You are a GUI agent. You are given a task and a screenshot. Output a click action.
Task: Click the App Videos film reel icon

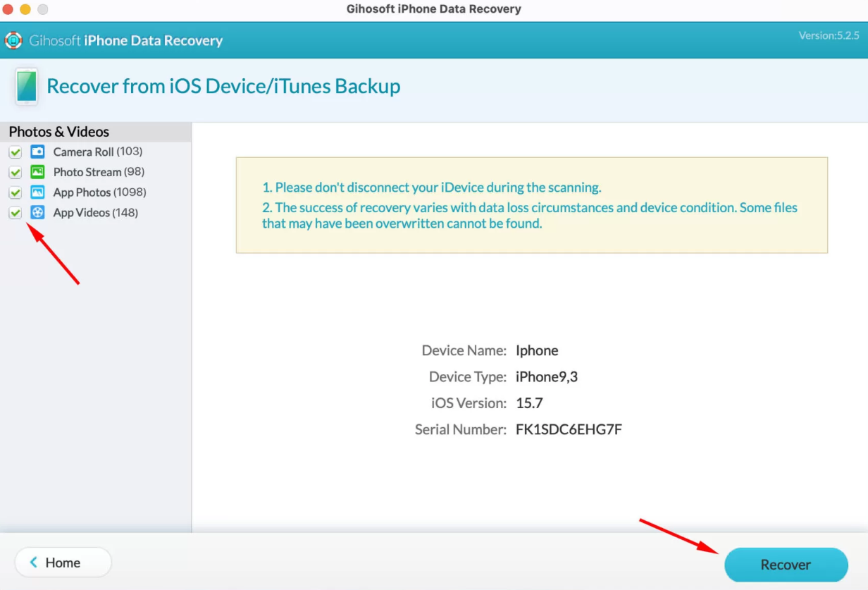coord(38,213)
